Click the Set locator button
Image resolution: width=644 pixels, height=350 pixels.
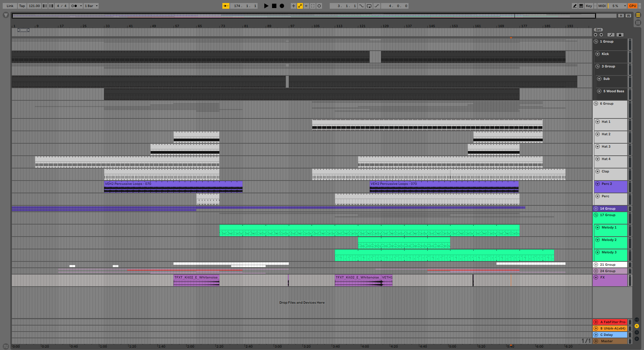tap(598, 30)
